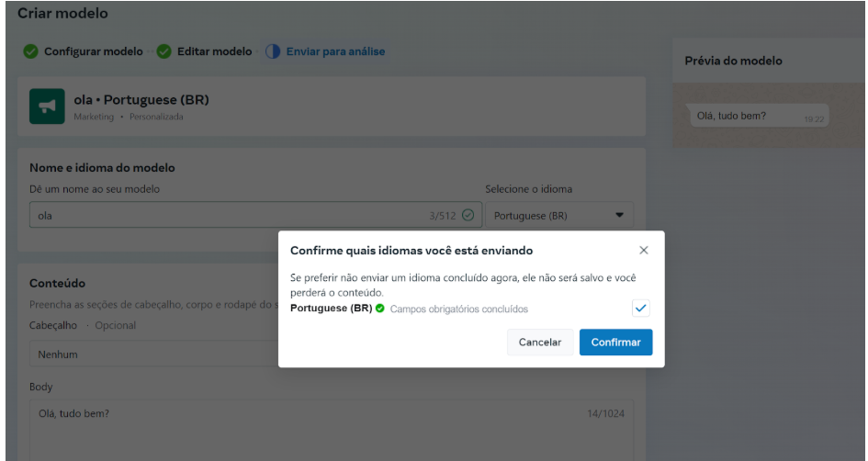Image resolution: width=868 pixels, height=461 pixels.
Task: Select the Enviar para análise step label
Action: tap(335, 51)
